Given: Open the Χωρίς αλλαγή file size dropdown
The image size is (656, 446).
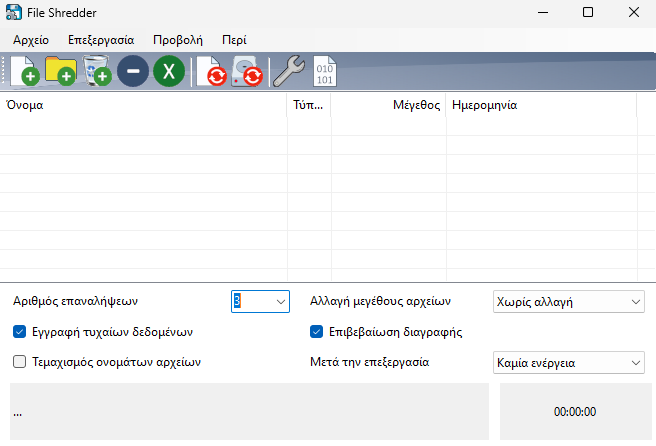Looking at the screenshot, I should point(569,302).
